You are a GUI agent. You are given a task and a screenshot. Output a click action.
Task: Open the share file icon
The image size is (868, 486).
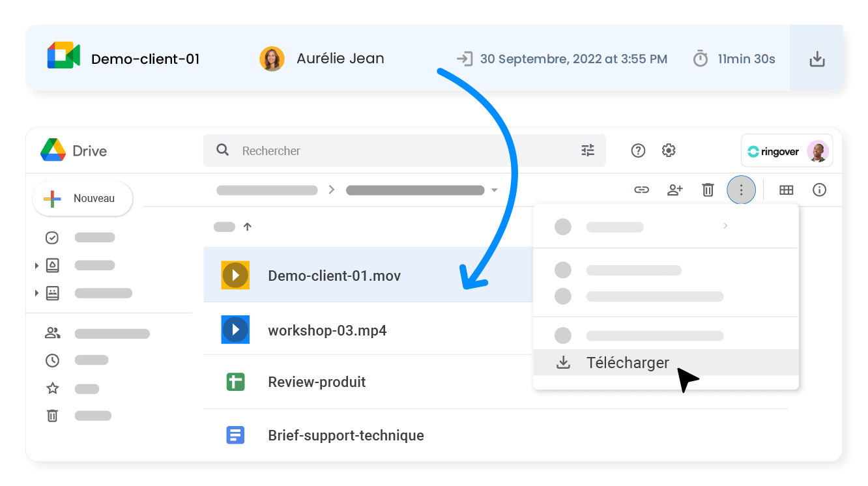675,190
